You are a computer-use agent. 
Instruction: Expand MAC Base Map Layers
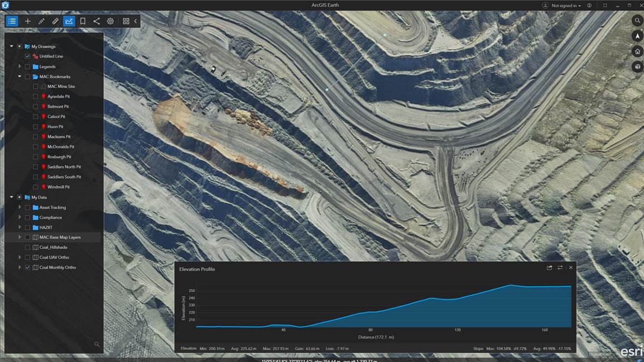point(20,237)
